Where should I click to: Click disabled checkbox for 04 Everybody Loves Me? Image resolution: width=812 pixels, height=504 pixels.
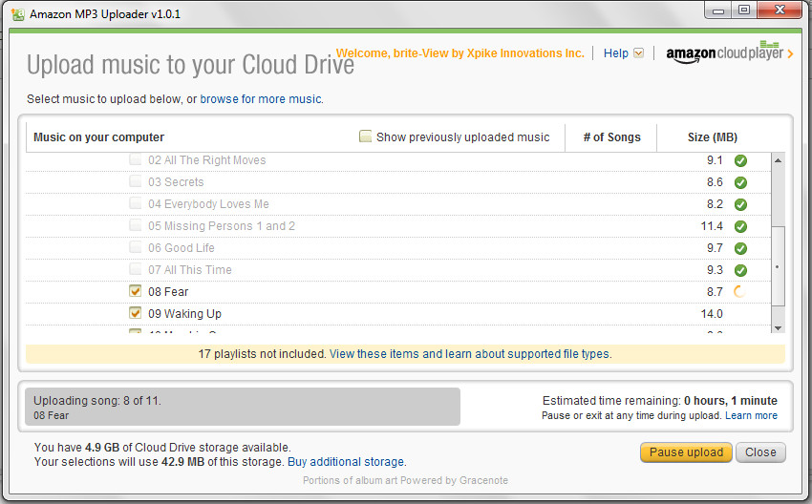pyautogui.click(x=135, y=203)
